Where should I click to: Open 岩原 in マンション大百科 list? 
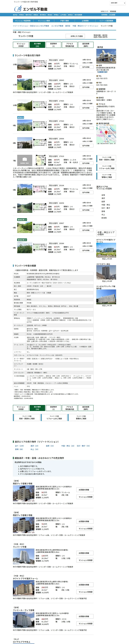click(x=103, y=201)
